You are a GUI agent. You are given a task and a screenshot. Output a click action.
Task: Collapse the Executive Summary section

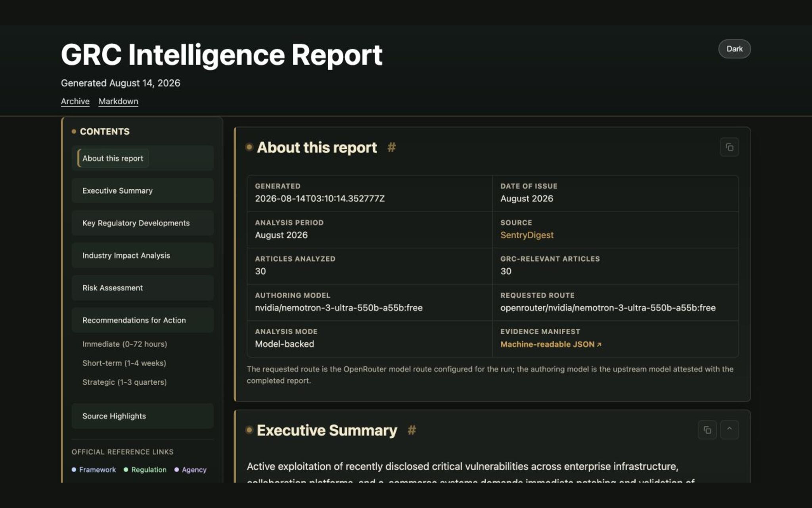(729, 430)
